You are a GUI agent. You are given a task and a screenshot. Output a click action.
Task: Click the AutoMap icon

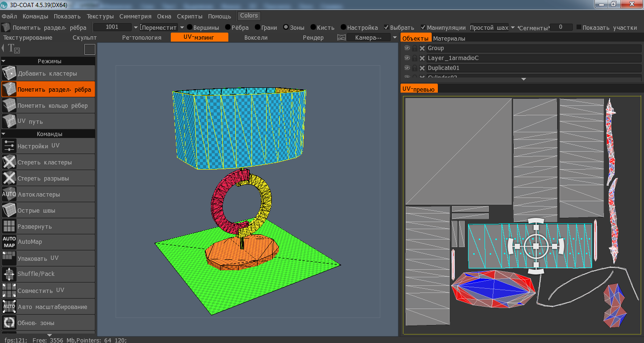9,242
